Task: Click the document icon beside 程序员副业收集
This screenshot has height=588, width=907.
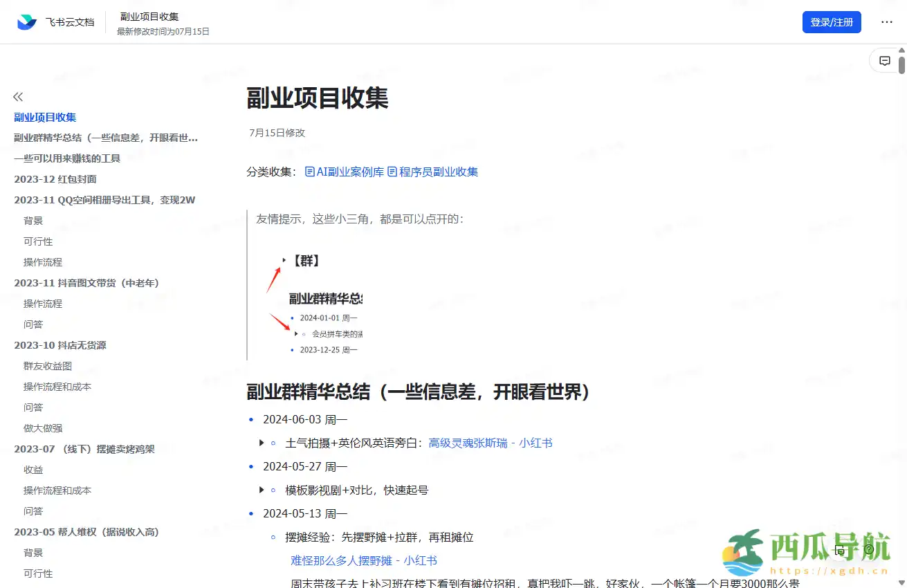Action: pyautogui.click(x=392, y=172)
